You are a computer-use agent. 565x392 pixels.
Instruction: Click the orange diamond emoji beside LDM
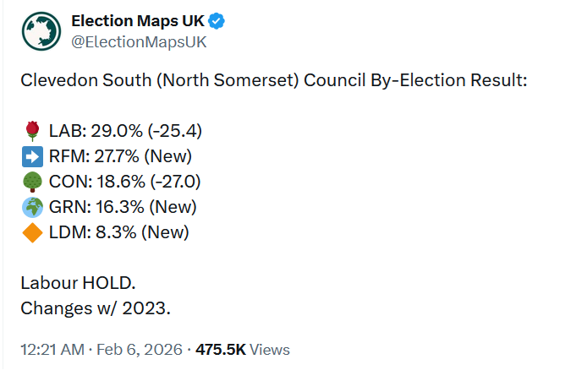pos(32,232)
